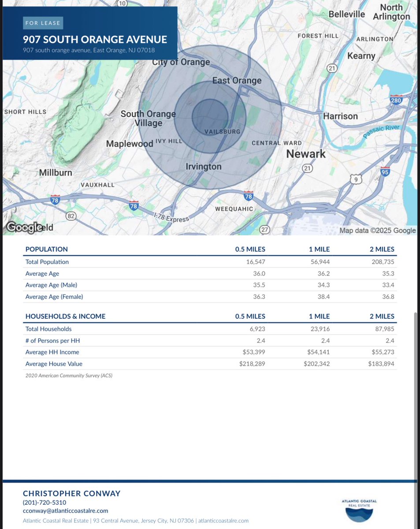
Task: Click the Average Age (Male) row label
Action: (x=52, y=285)
